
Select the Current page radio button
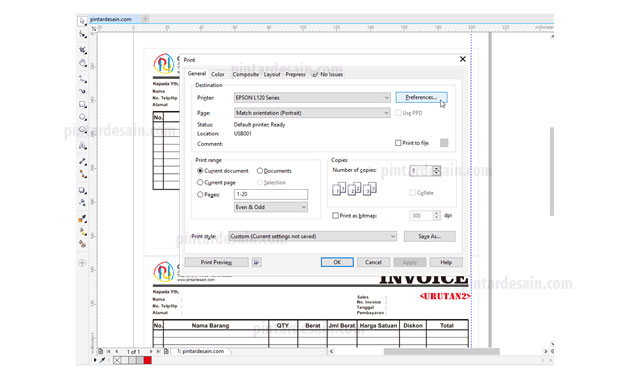[200, 182]
